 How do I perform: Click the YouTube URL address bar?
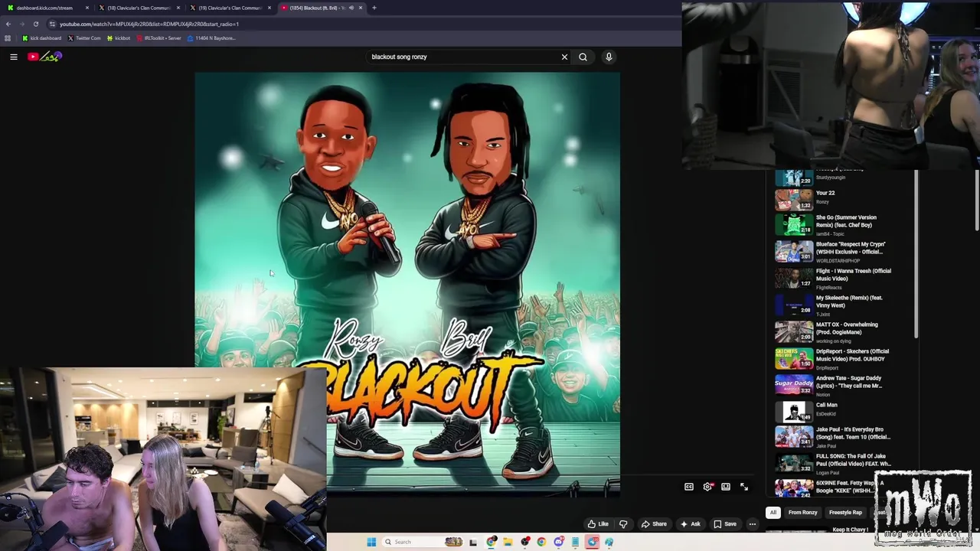(x=149, y=24)
